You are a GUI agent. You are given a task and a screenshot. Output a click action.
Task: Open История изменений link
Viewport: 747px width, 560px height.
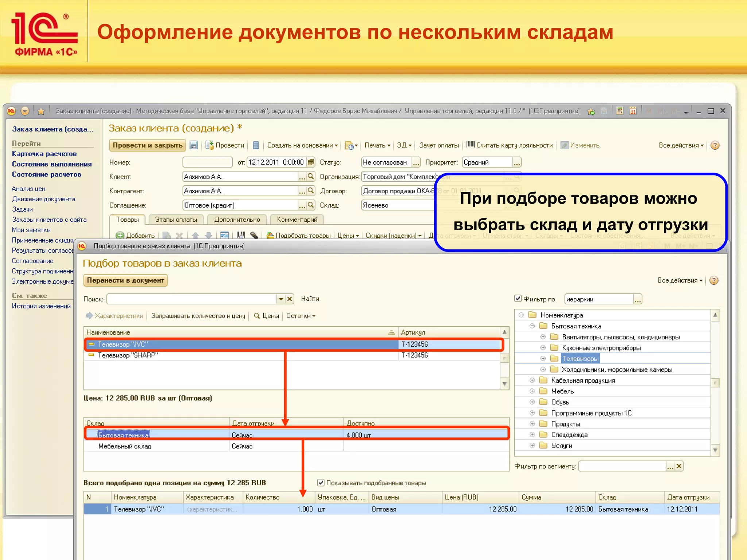click(x=41, y=306)
